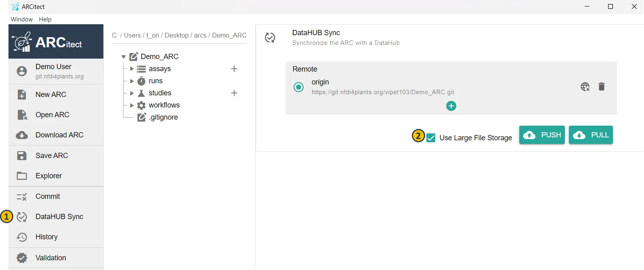Expand the assays folder
Screen dimensions: 644x270
pyautogui.click(x=132, y=69)
